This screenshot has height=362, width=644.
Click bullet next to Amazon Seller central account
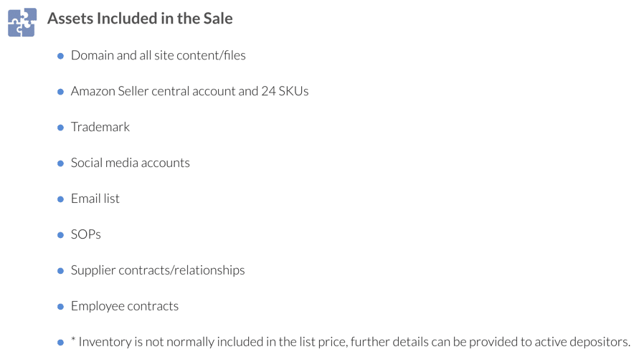click(x=60, y=92)
